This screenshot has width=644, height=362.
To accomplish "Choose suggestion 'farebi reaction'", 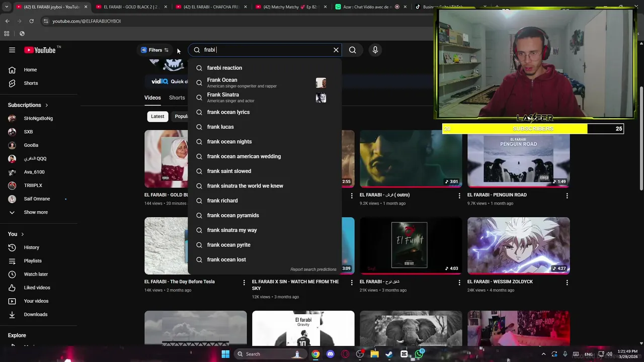I will [x=265, y=68].
